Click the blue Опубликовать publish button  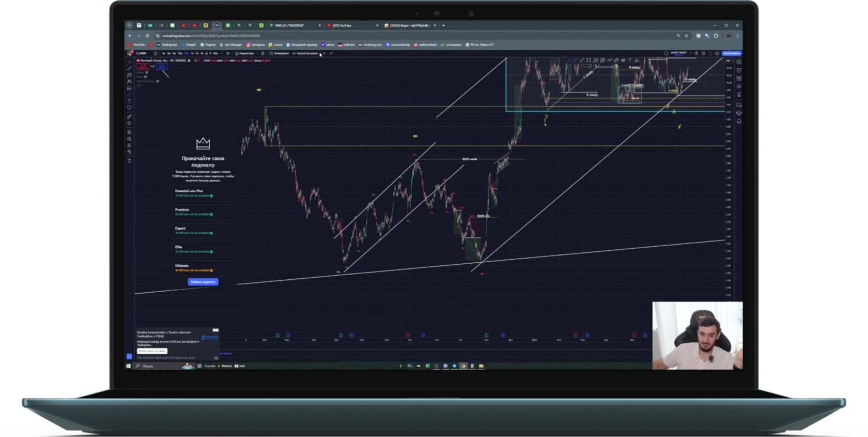pyautogui.click(x=732, y=53)
